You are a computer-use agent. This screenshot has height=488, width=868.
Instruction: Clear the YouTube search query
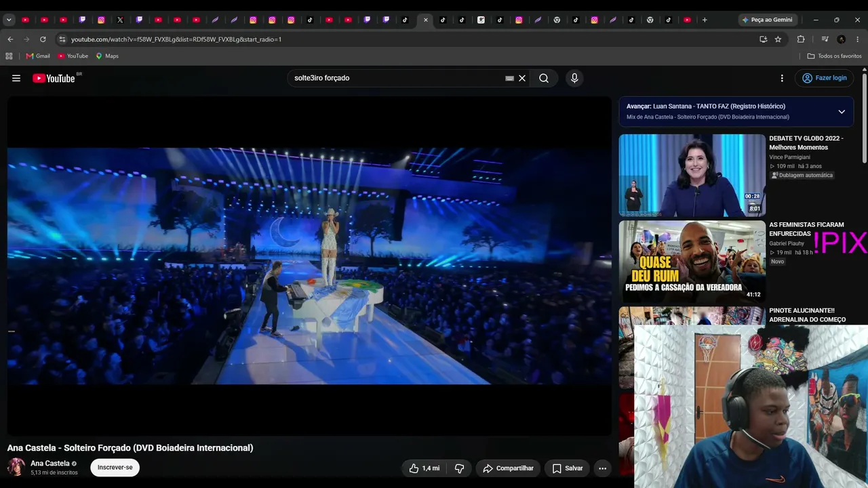click(x=522, y=78)
